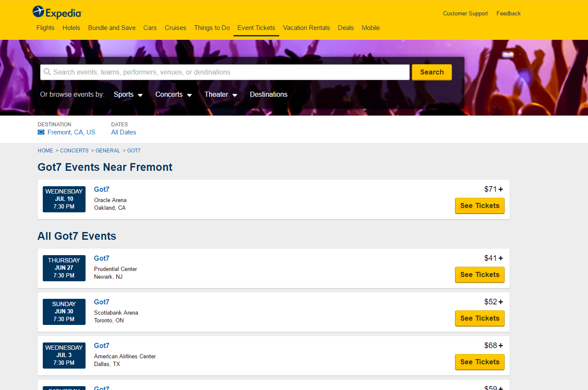Open Got7 Prudential Center event title
Image resolution: width=588 pixels, height=390 pixels.
[102, 258]
